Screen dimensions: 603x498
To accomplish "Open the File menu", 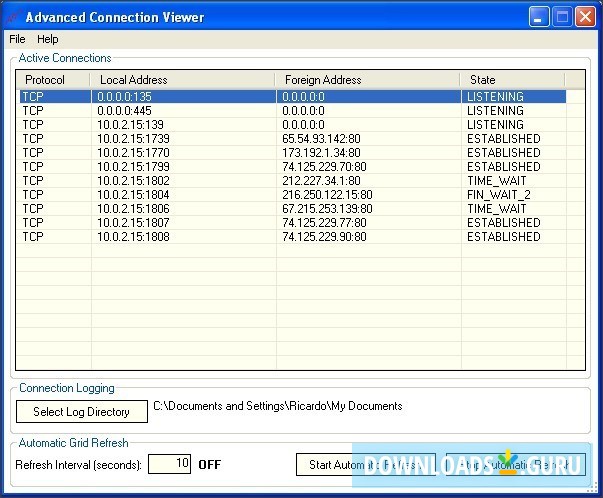I will point(17,39).
